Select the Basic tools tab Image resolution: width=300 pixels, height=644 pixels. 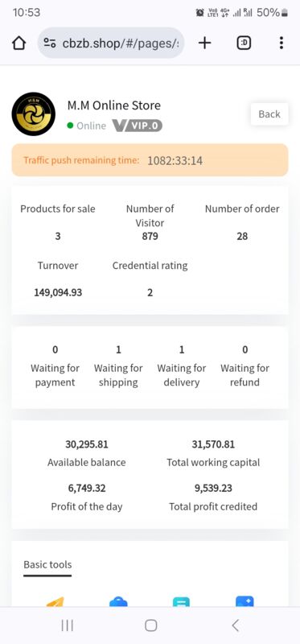tap(47, 565)
